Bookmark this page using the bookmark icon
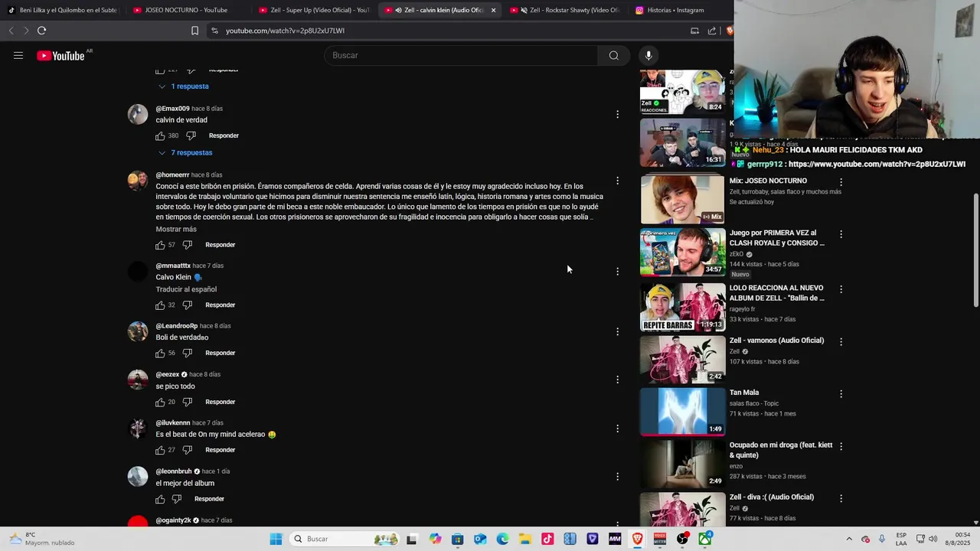 tap(194, 31)
